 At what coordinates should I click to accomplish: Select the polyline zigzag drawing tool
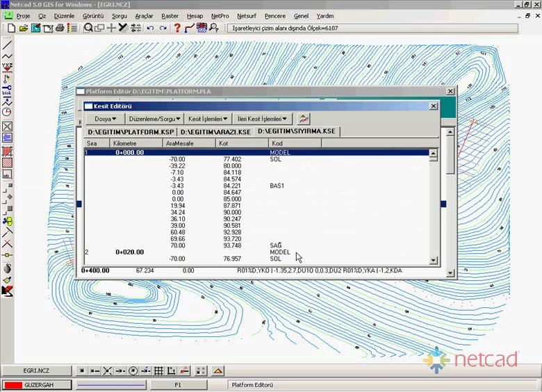pos(7,56)
